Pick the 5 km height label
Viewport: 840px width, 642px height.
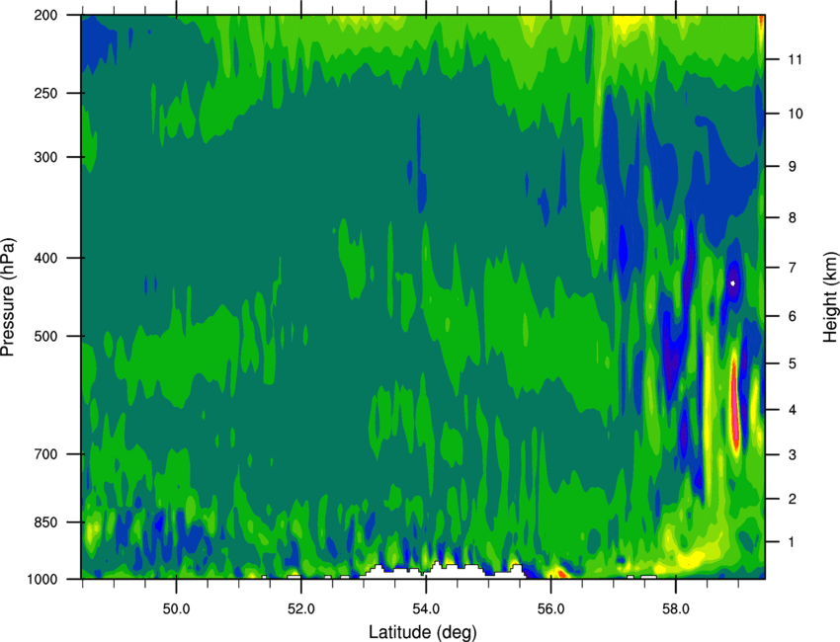point(793,363)
